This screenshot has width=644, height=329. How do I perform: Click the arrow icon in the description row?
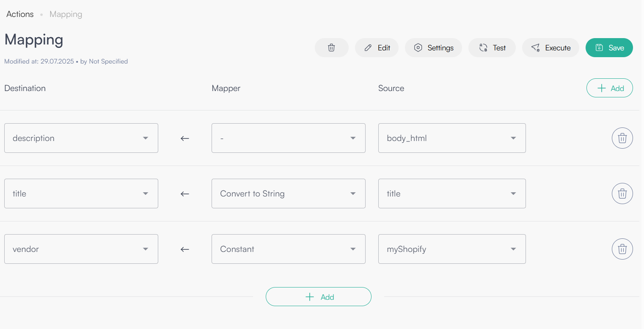(x=184, y=138)
